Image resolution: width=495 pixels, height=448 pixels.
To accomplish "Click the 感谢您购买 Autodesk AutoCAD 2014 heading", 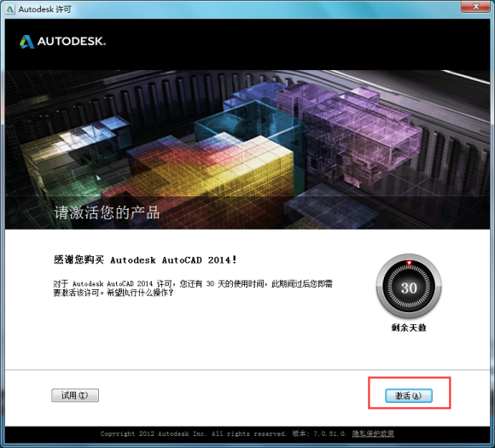I will click(145, 259).
